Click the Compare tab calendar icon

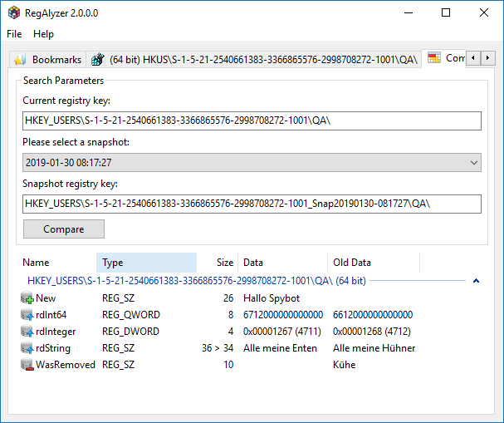click(x=434, y=58)
